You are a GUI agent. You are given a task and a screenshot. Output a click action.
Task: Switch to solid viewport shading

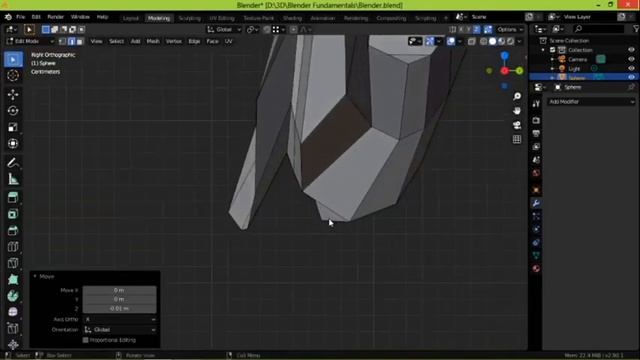[493, 41]
